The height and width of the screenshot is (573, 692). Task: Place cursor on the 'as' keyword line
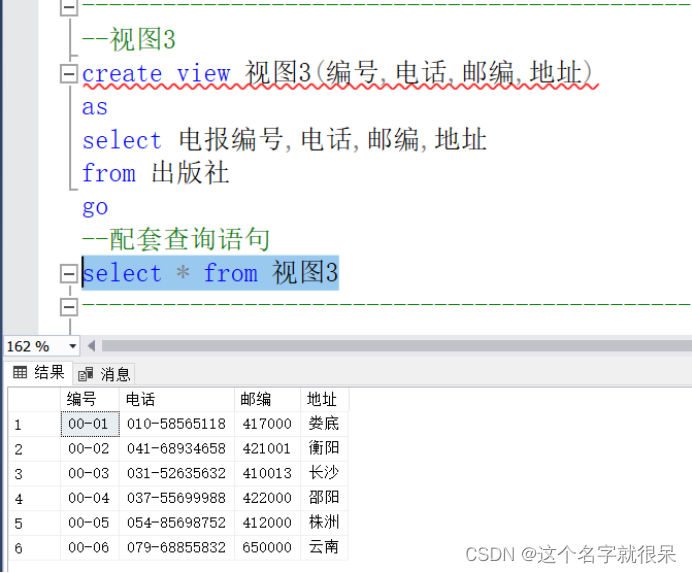94,107
